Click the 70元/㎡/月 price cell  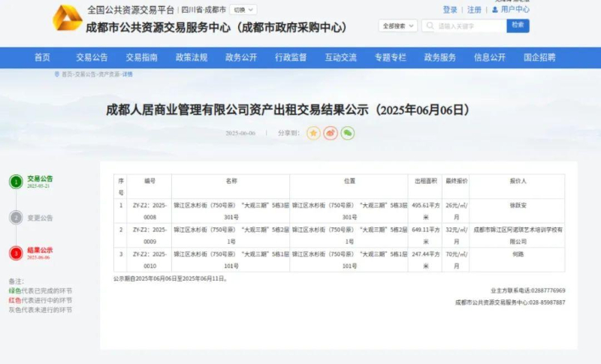tap(456, 260)
